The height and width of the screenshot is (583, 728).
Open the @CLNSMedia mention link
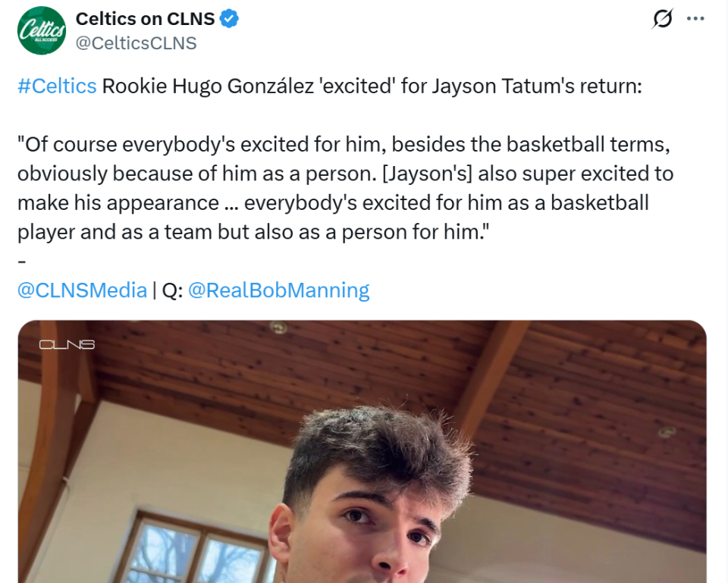[x=82, y=290]
